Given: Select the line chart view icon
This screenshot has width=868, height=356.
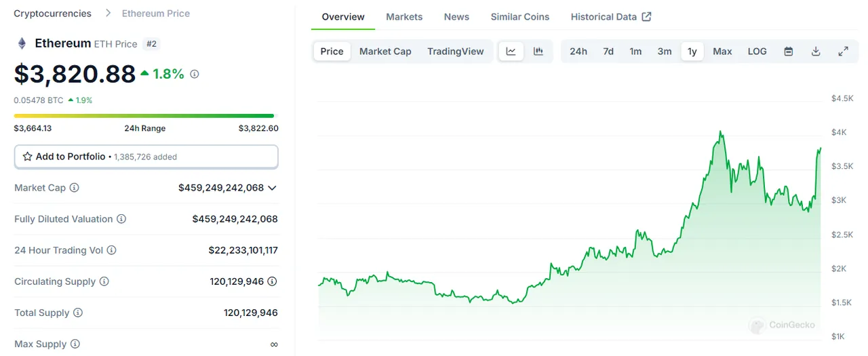Looking at the screenshot, I should click(x=511, y=52).
